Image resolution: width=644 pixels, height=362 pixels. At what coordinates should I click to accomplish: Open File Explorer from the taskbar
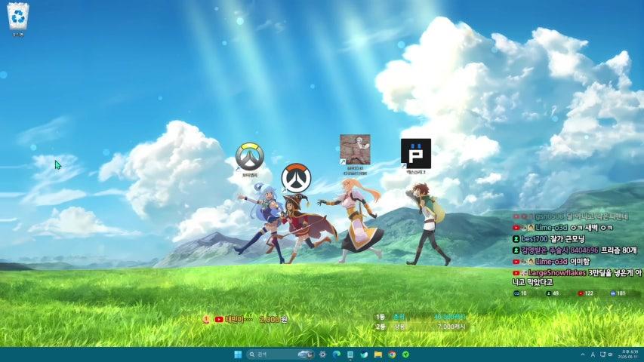click(x=378, y=354)
